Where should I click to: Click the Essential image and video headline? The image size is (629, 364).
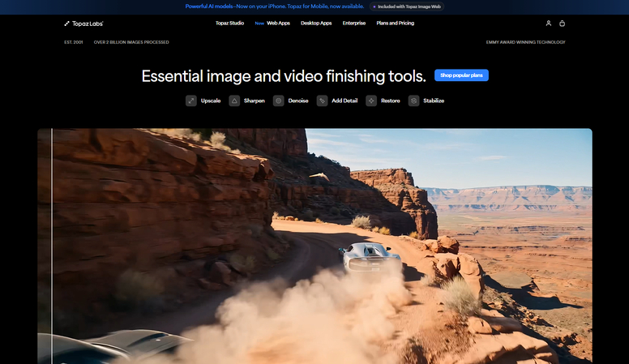(284, 76)
